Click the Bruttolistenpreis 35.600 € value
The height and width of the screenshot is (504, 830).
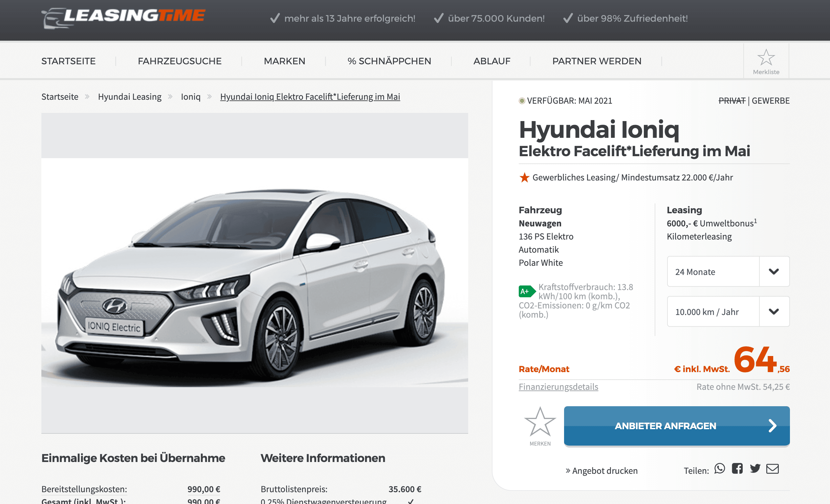tap(405, 489)
